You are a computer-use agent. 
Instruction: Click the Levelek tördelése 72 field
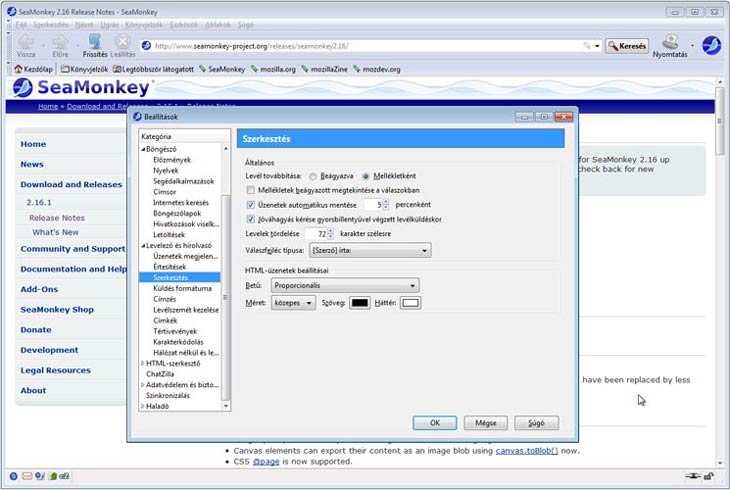pos(316,234)
